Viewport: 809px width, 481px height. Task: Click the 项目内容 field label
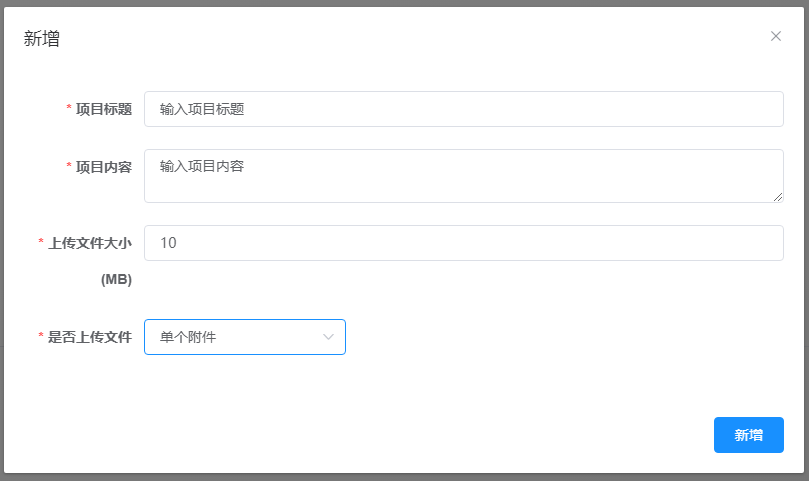pyautogui.click(x=104, y=167)
